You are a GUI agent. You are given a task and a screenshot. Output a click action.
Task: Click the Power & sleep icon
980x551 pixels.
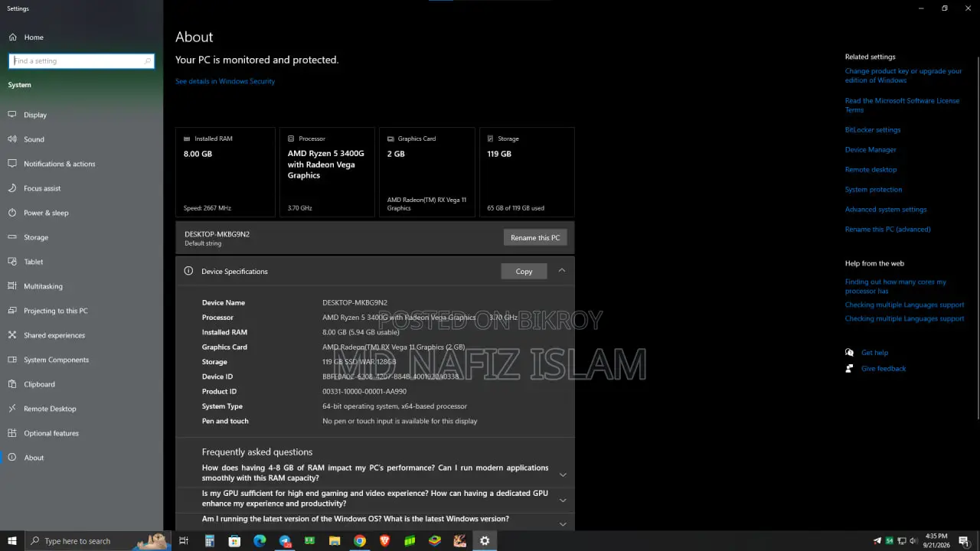pos(12,213)
